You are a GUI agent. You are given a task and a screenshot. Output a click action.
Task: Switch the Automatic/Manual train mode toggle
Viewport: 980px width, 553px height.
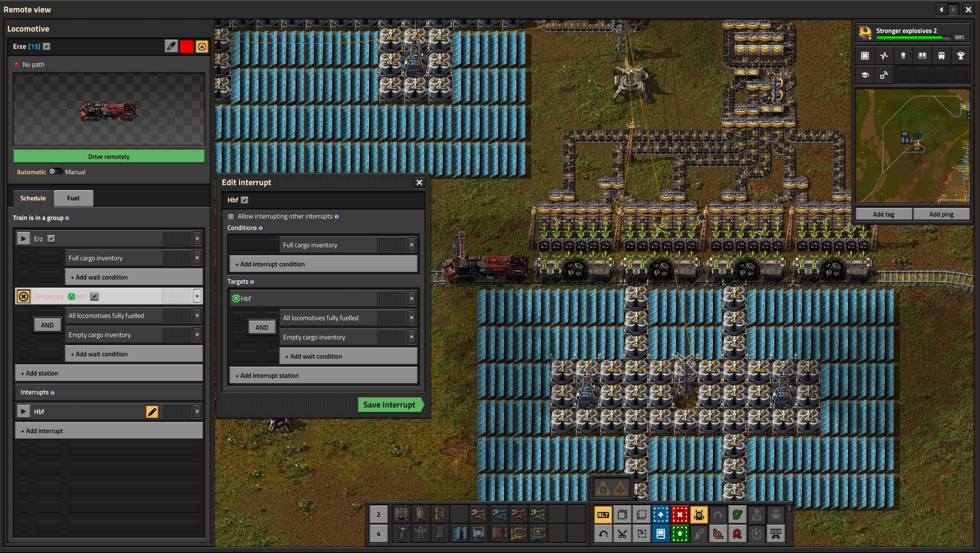point(55,172)
